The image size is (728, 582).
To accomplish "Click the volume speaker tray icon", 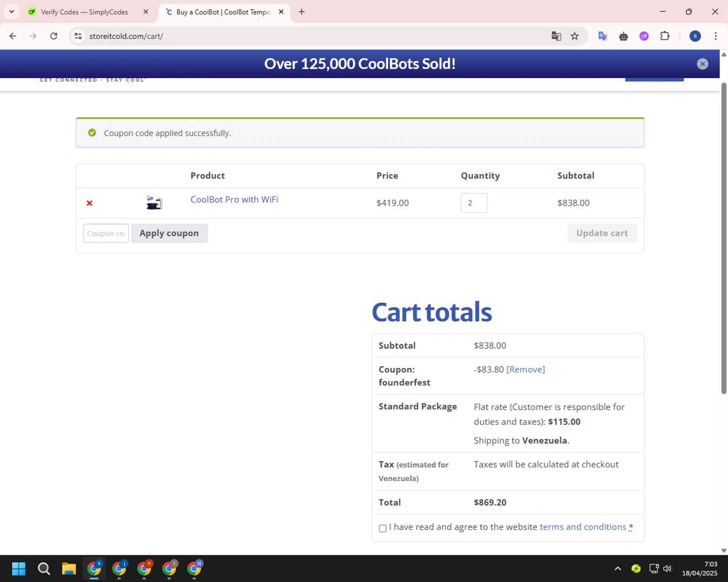I will [x=667, y=568].
